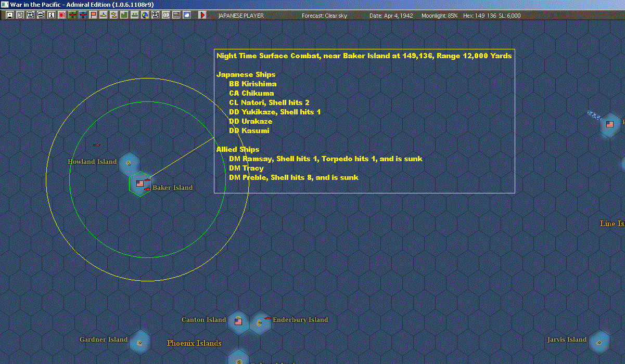Click the 'Howland Island' map label
The width and height of the screenshot is (625, 364).
[x=92, y=162]
